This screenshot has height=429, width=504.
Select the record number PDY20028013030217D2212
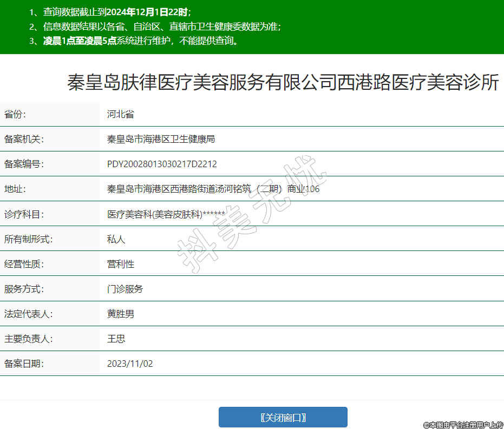point(162,164)
